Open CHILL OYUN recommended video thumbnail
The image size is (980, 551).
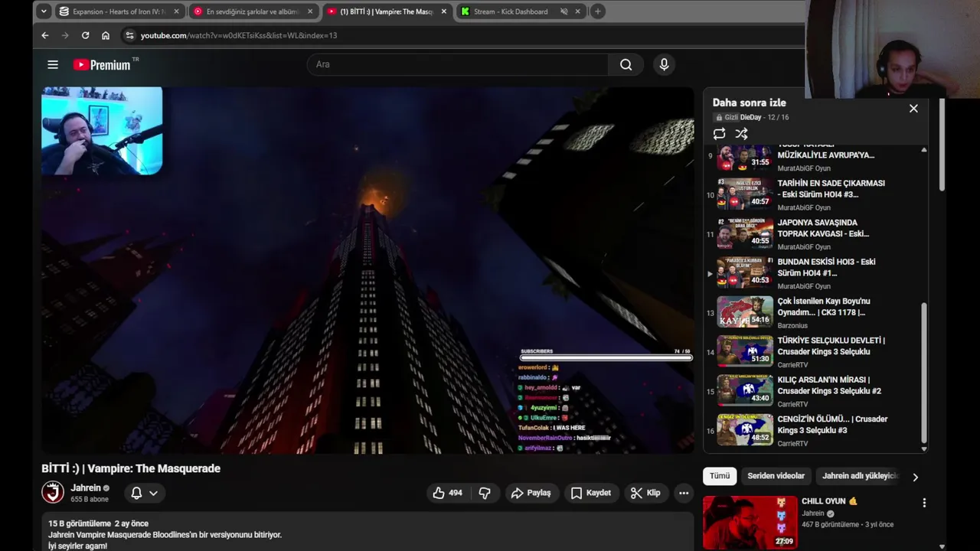pos(750,522)
